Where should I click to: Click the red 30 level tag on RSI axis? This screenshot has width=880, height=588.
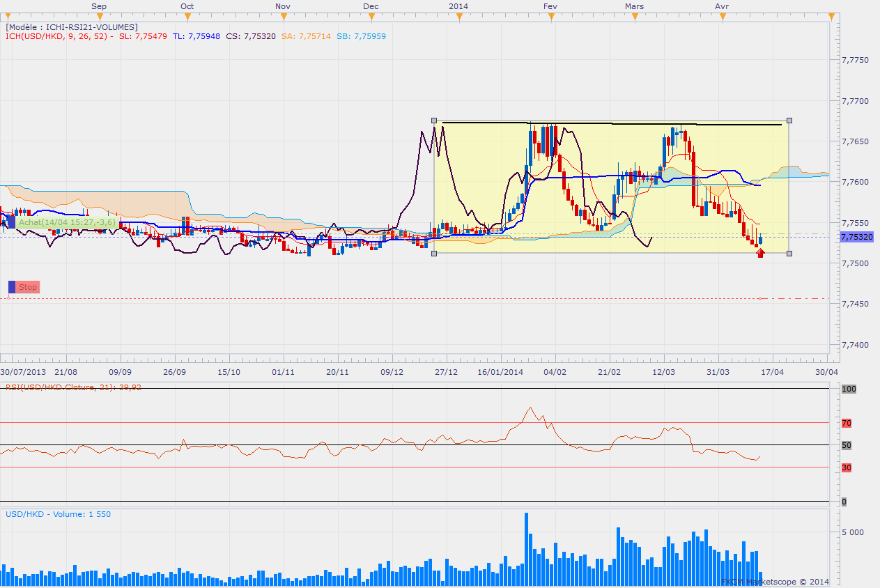point(847,467)
